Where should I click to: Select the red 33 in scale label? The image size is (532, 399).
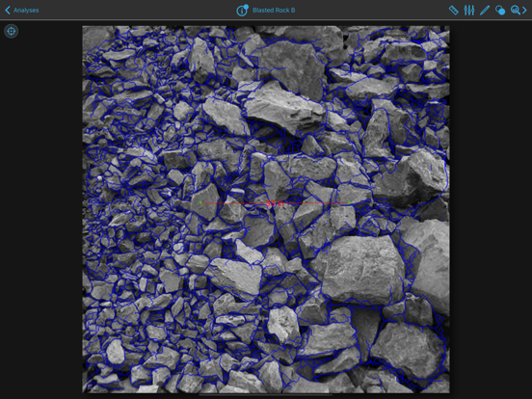(275, 203)
